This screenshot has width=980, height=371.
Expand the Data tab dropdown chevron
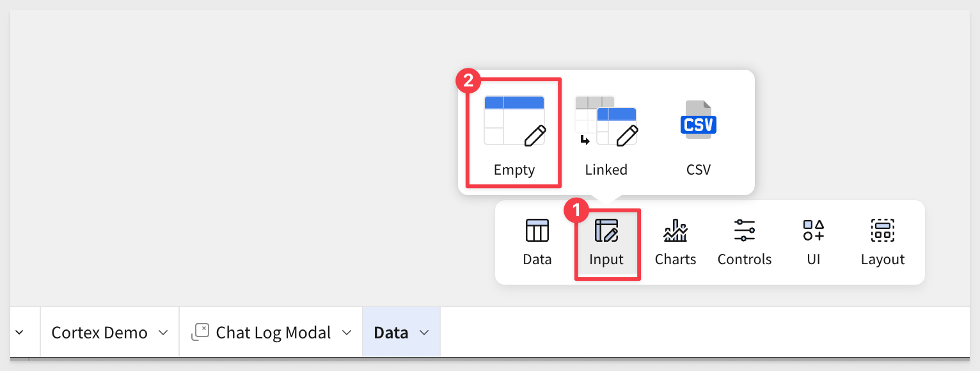coord(423,333)
